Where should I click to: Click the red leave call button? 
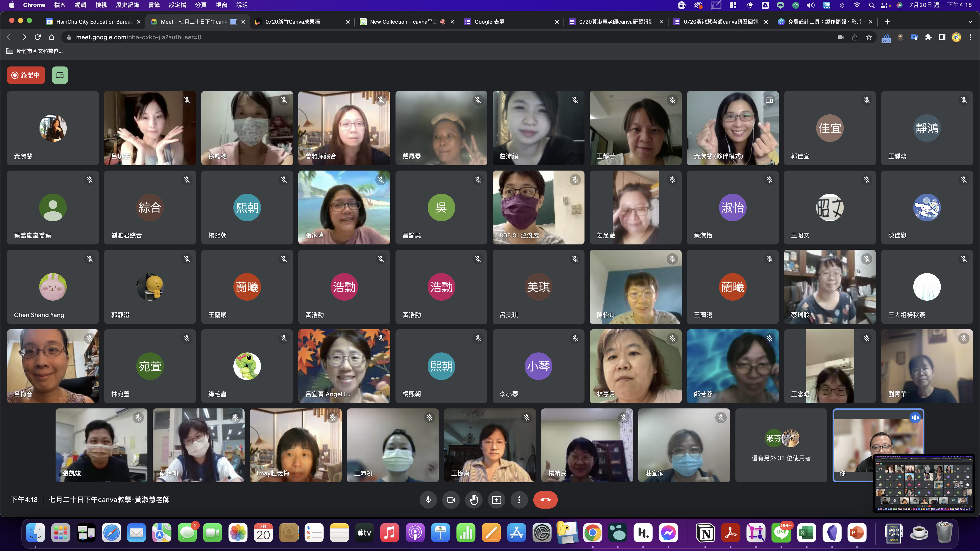(545, 500)
